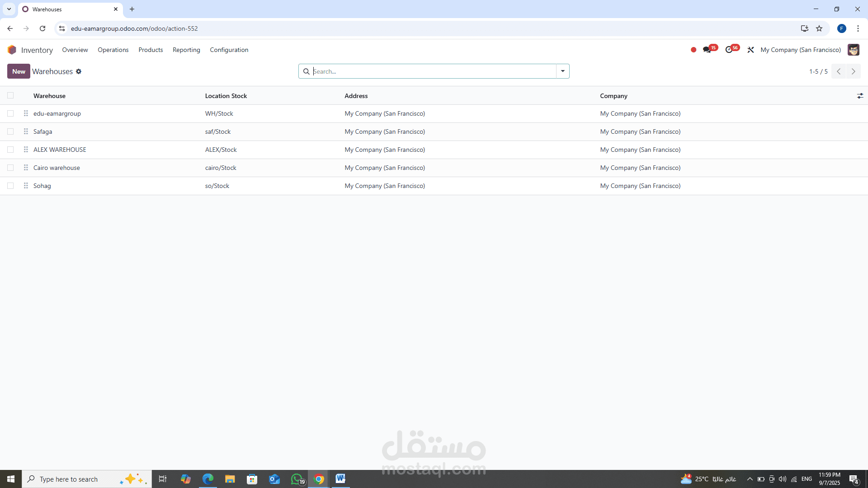The image size is (868, 488).
Task: Select the edu-eamargroup warehouse checkbox
Action: point(10,113)
